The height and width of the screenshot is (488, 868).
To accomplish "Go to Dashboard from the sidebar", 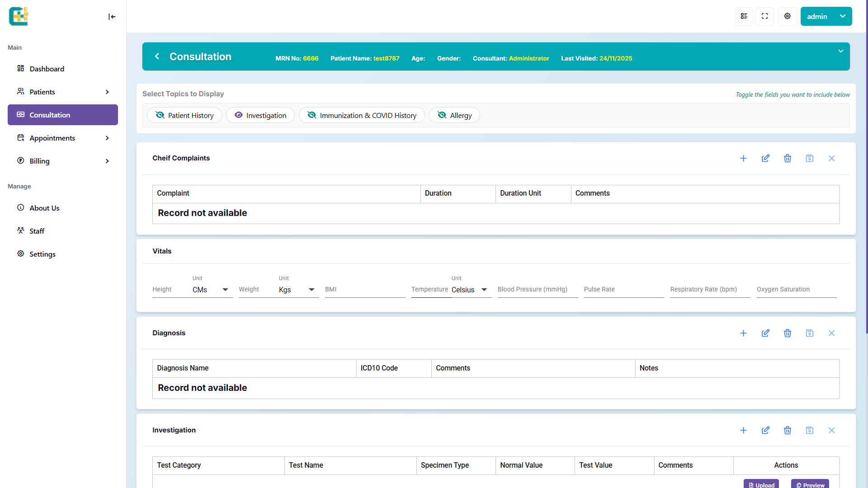I will [x=47, y=69].
